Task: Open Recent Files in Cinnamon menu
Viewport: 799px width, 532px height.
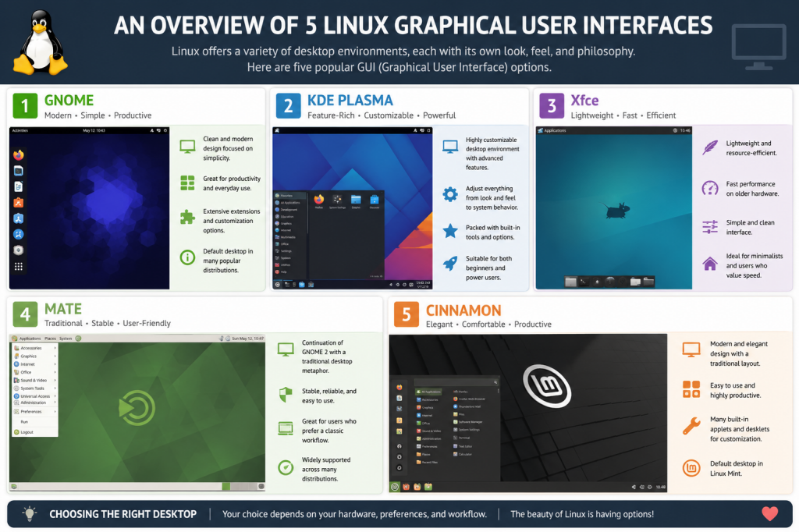Action: [427, 463]
